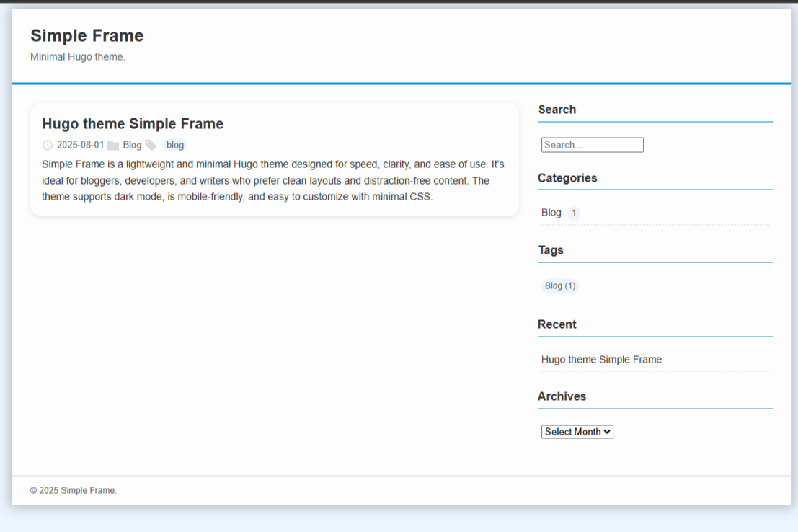Click the clock icon beside the post date
Viewport: 798px width, 532px height.
pyautogui.click(x=48, y=145)
